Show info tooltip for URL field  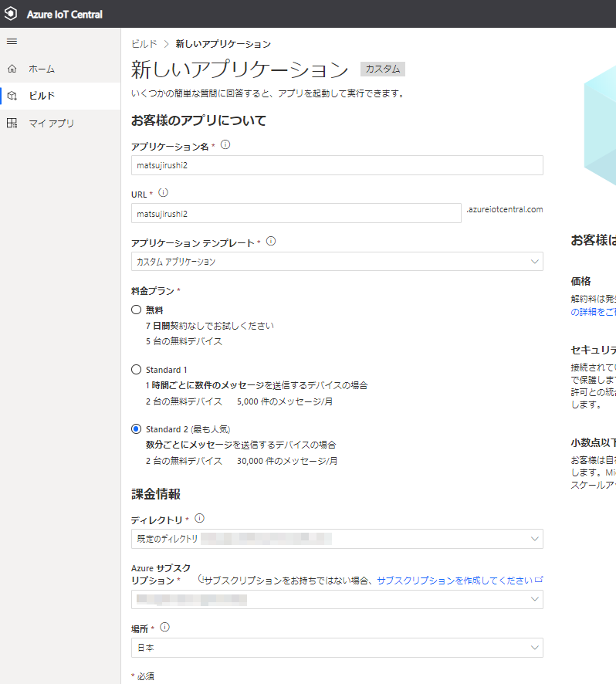click(163, 193)
